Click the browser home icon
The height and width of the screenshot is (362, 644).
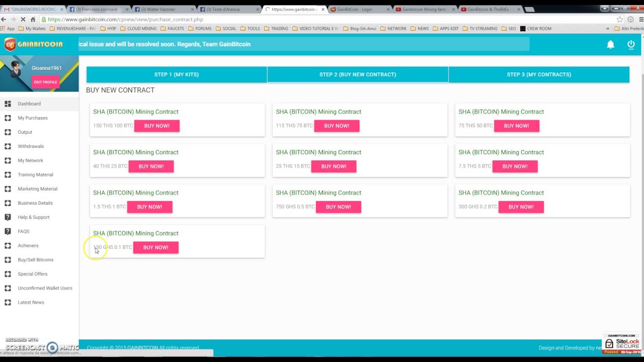point(33,19)
